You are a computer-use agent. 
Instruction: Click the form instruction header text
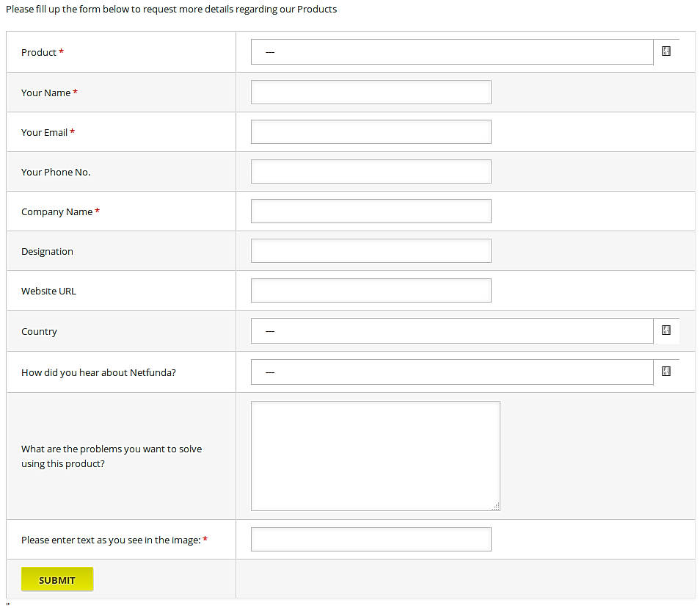(171, 9)
